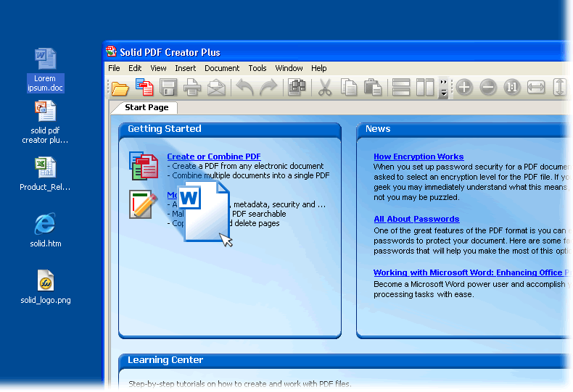Click the dragged Word document thumbnail
The height and width of the screenshot is (392, 573).
(205, 211)
